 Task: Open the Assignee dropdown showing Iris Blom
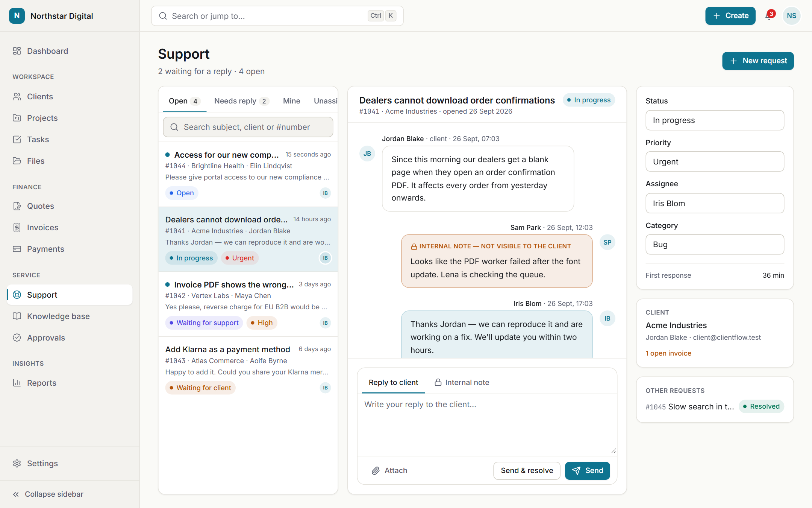click(715, 203)
